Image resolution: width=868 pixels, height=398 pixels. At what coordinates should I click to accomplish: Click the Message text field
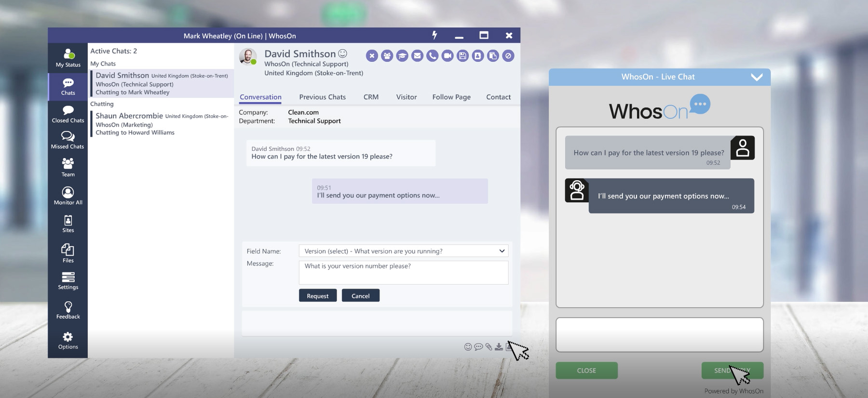point(404,273)
